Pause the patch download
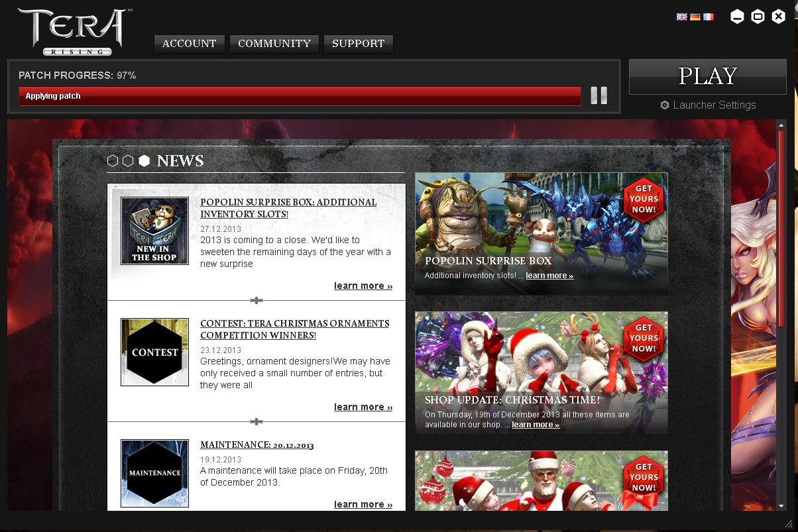 pos(598,95)
